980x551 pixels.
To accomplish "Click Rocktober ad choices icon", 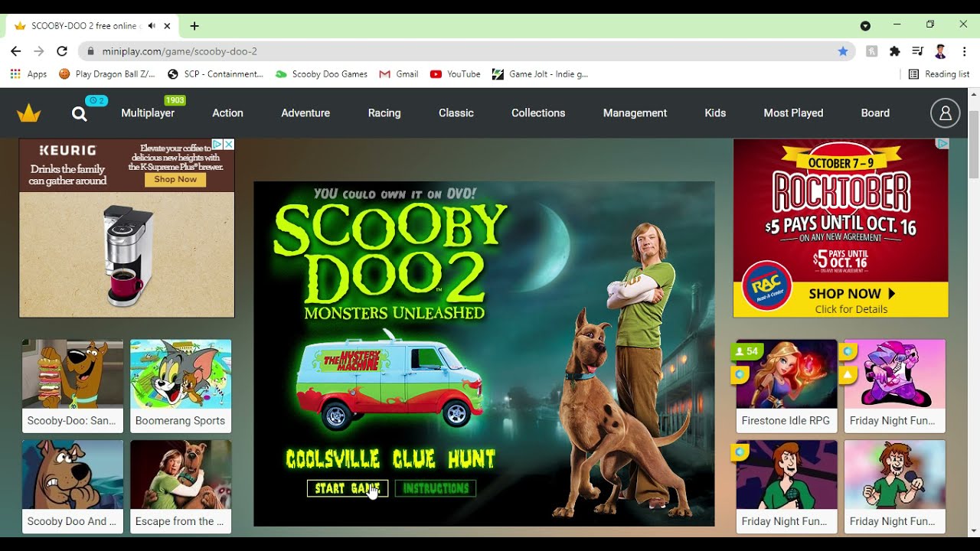I will point(942,144).
